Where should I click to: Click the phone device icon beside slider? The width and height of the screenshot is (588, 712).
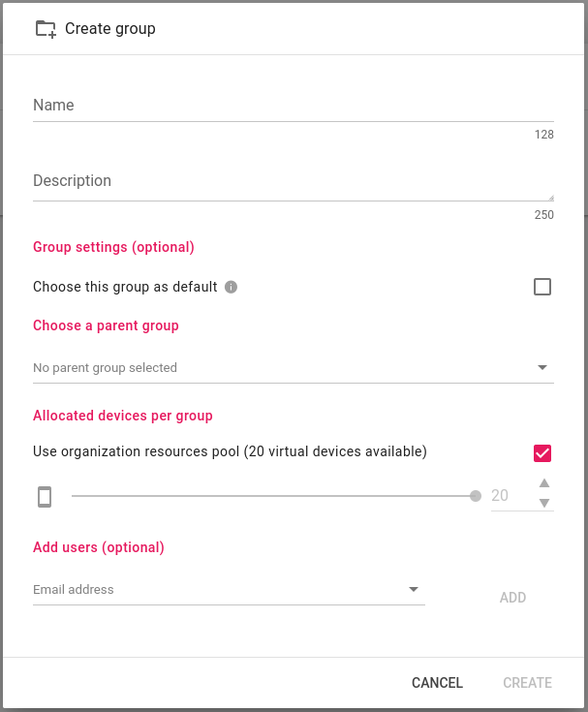pyautogui.click(x=45, y=496)
